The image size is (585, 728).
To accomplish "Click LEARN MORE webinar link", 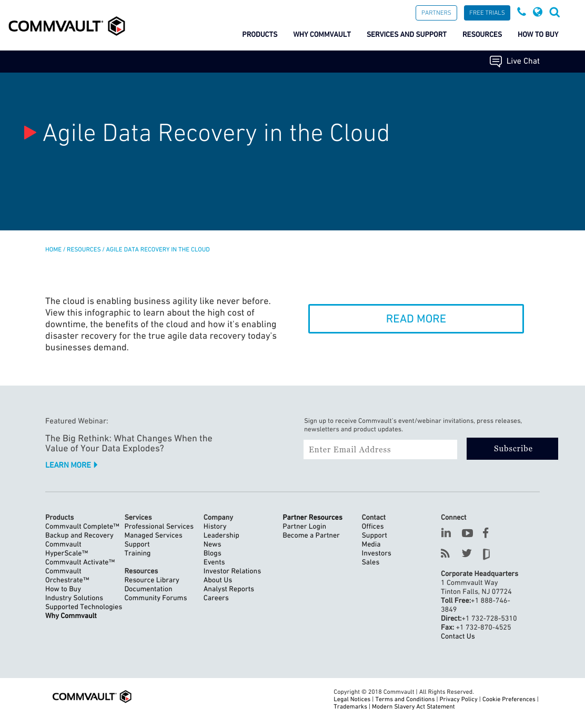I will coord(71,465).
